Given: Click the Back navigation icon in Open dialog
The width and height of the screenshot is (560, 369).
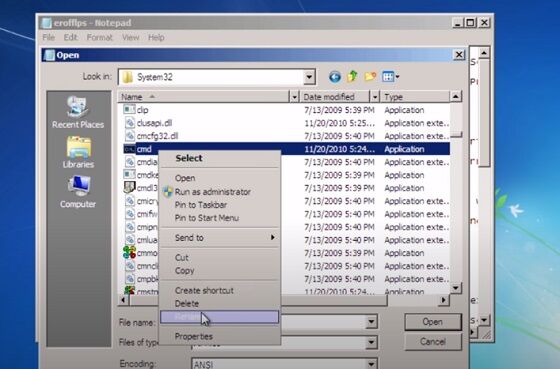Looking at the screenshot, I should (x=335, y=77).
